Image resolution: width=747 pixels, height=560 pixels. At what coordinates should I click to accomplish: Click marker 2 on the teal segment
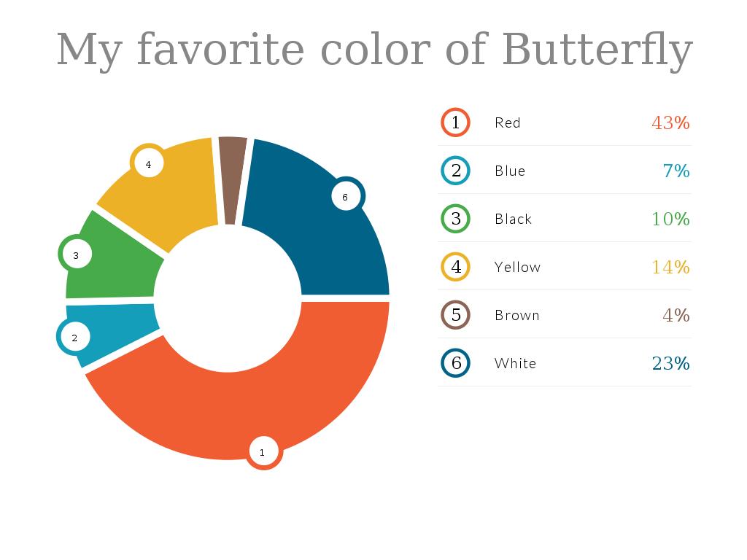(74, 337)
